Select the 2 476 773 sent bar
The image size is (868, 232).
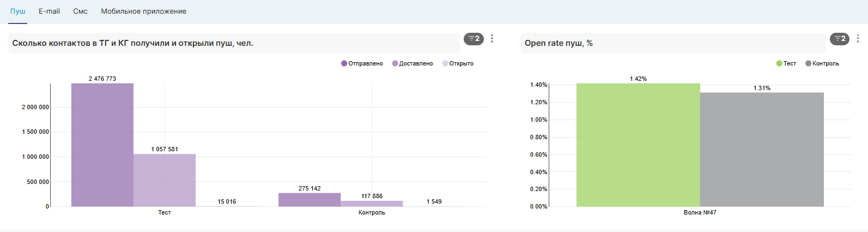coord(102,145)
